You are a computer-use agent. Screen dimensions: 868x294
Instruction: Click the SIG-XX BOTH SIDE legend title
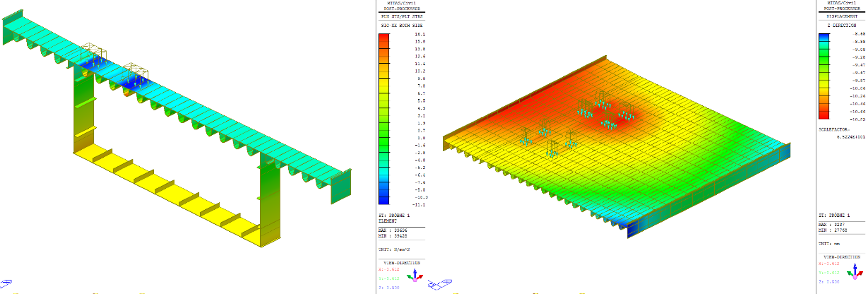(402, 25)
